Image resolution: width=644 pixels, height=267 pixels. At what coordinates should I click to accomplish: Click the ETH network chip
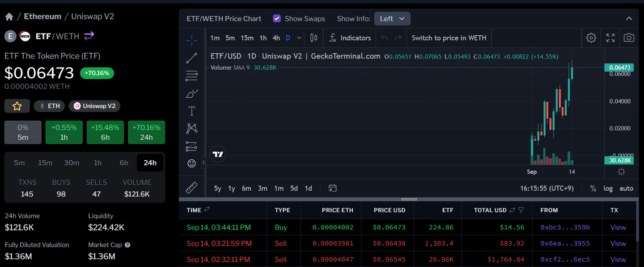[x=49, y=106]
